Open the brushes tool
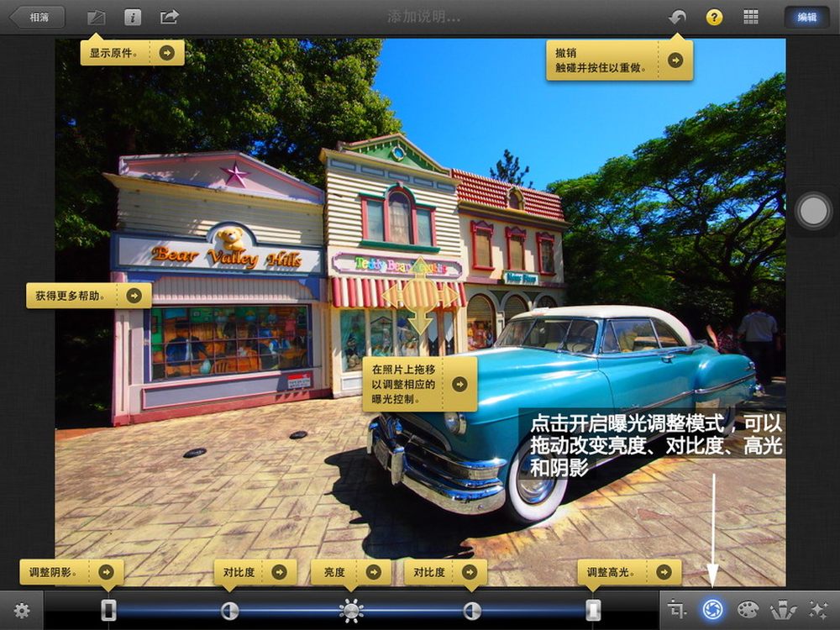The image size is (840, 630). point(783,610)
